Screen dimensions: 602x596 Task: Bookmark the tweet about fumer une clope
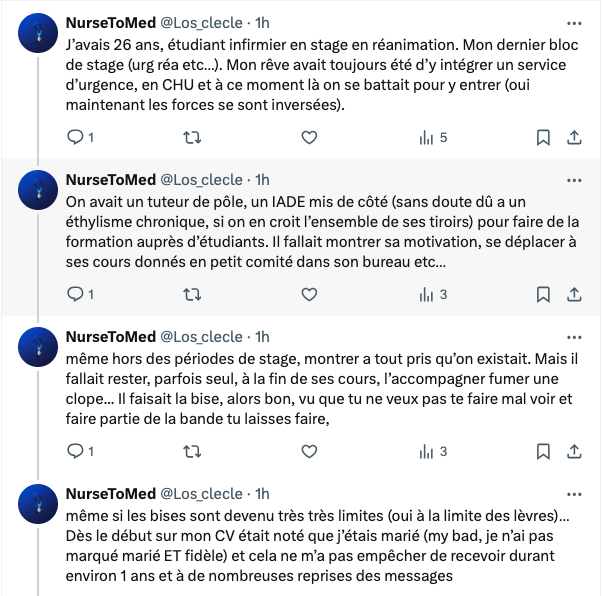543,451
